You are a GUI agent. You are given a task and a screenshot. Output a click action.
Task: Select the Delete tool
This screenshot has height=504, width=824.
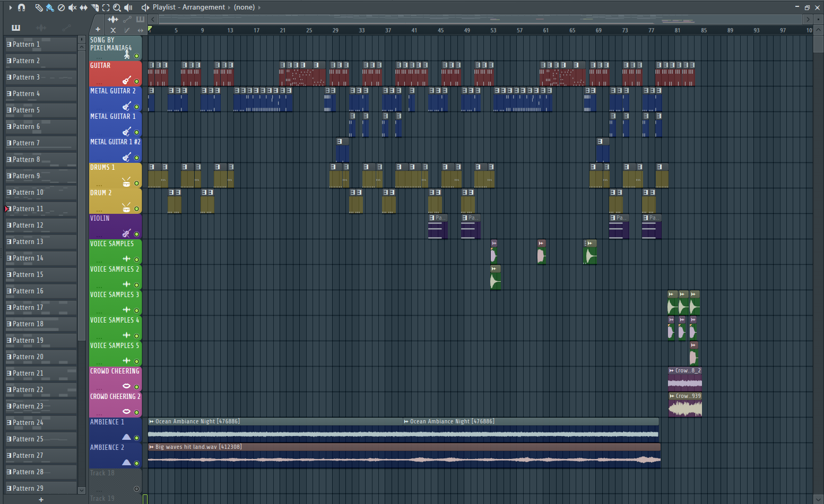pos(61,7)
